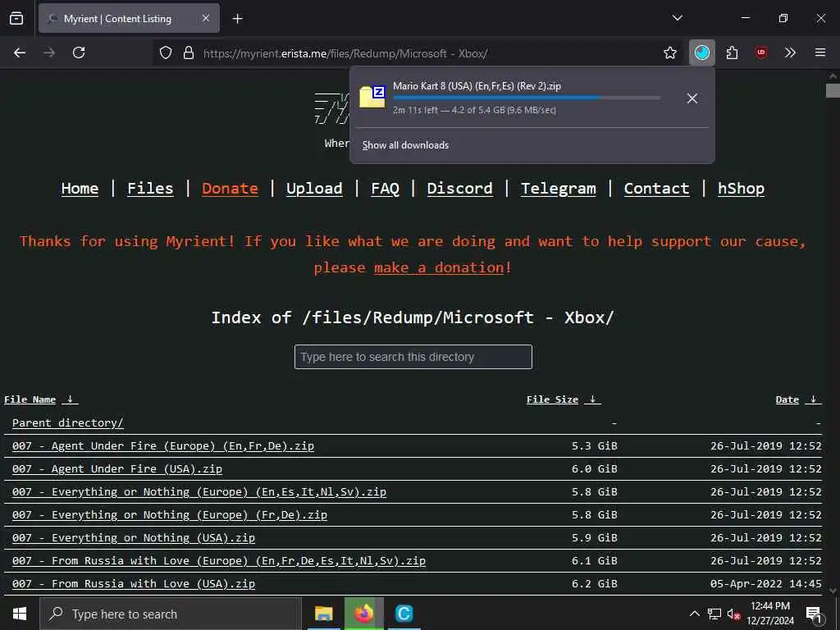
Task: Show more toolbar tools overflow chevron
Action: coord(790,52)
